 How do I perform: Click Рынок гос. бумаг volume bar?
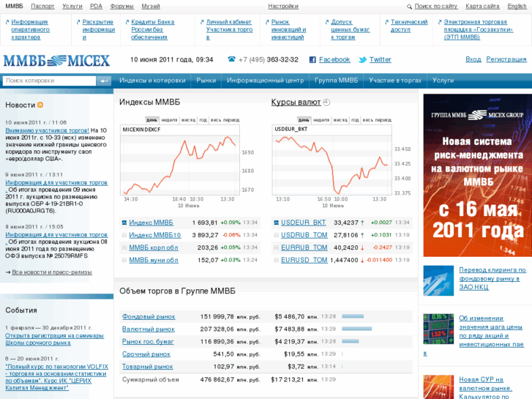click(x=351, y=342)
